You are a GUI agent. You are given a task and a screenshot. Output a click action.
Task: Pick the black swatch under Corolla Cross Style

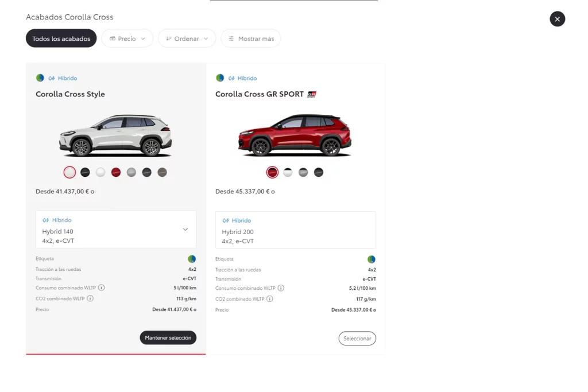click(x=85, y=172)
